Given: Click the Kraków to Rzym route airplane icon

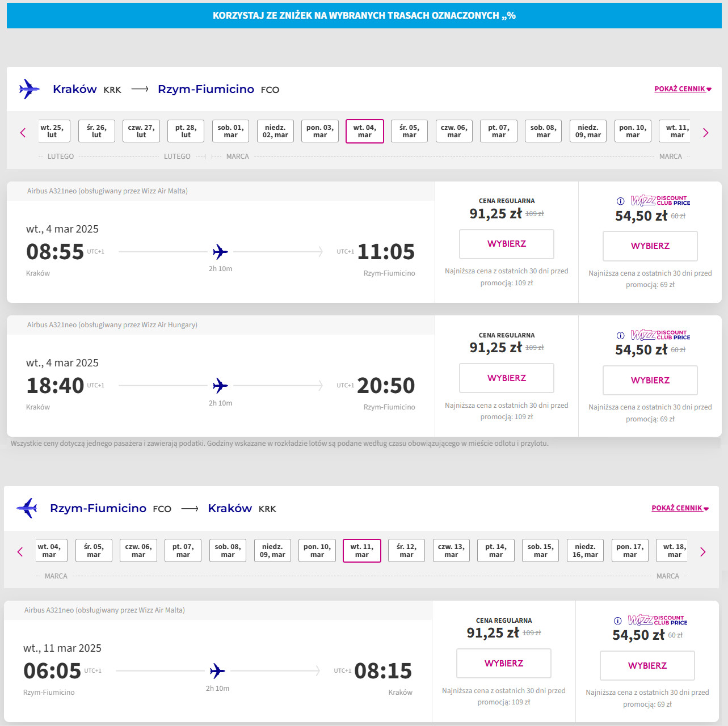Looking at the screenshot, I should pos(29,89).
